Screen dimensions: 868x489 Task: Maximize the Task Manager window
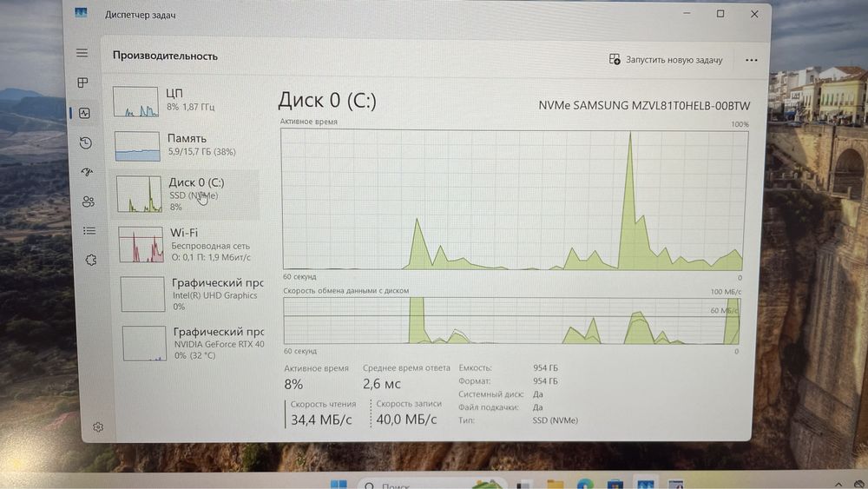(x=720, y=14)
